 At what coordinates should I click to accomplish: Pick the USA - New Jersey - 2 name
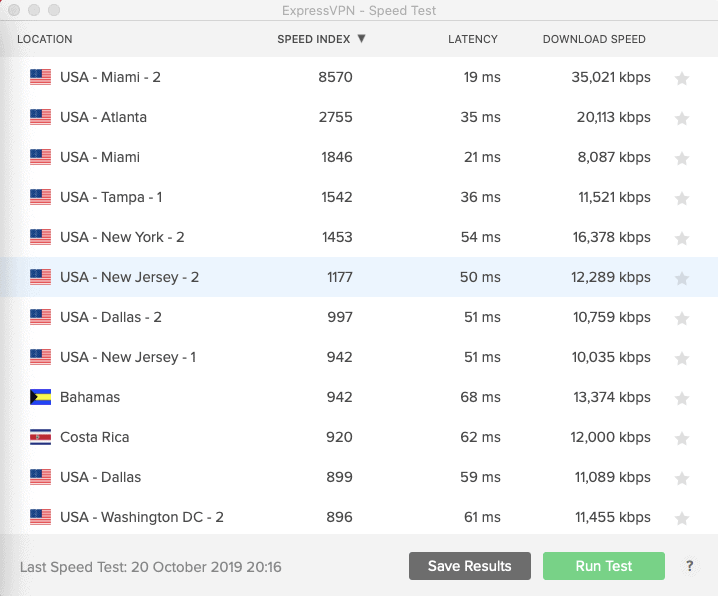[x=130, y=277]
